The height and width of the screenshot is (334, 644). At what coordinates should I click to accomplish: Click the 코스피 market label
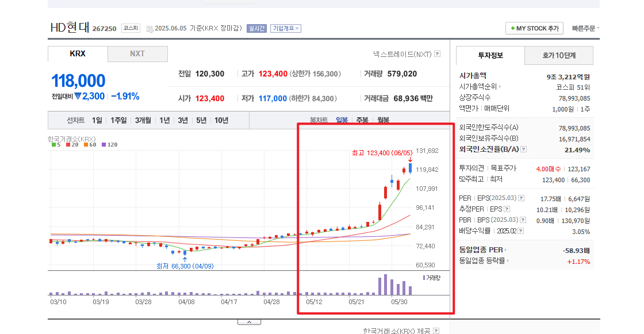(x=131, y=28)
